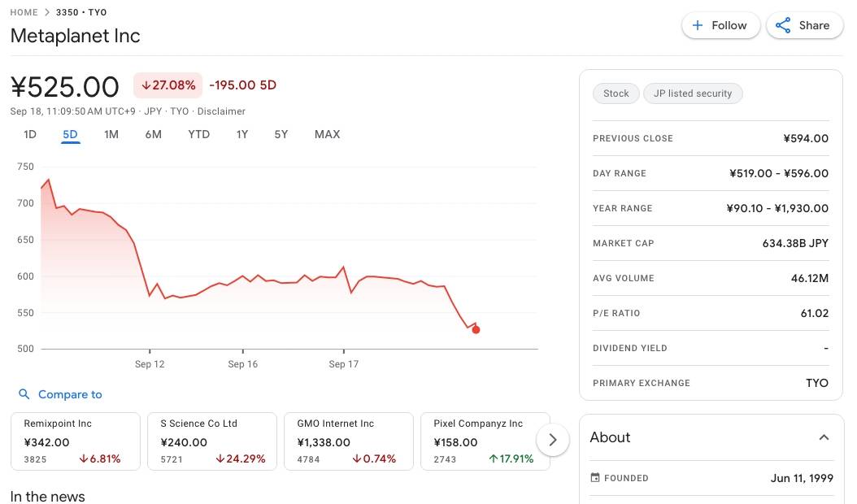Click MARKET CAP value 634.38B JPY

pyautogui.click(x=795, y=243)
